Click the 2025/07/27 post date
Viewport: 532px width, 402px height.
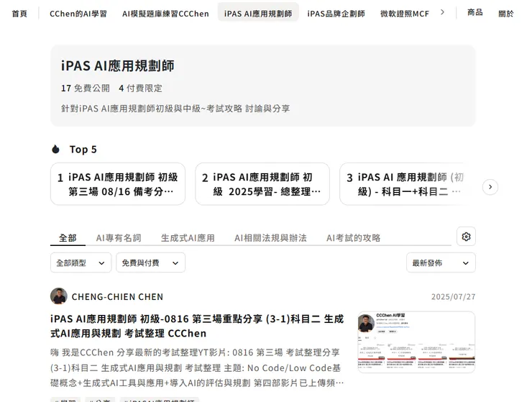(x=453, y=297)
